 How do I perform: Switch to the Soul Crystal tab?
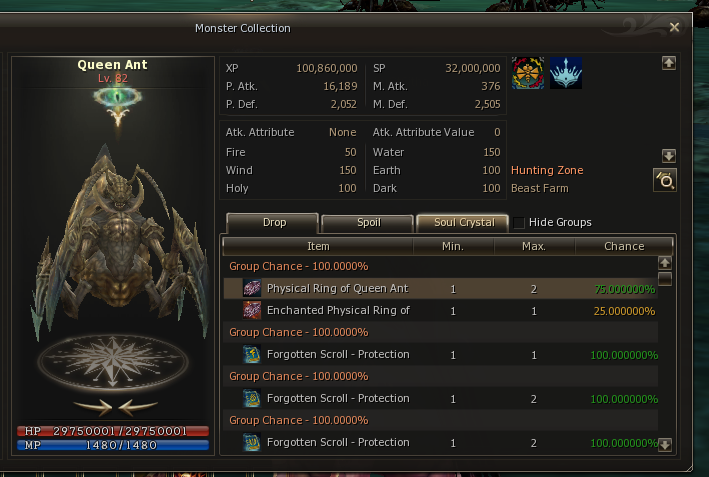point(463,223)
